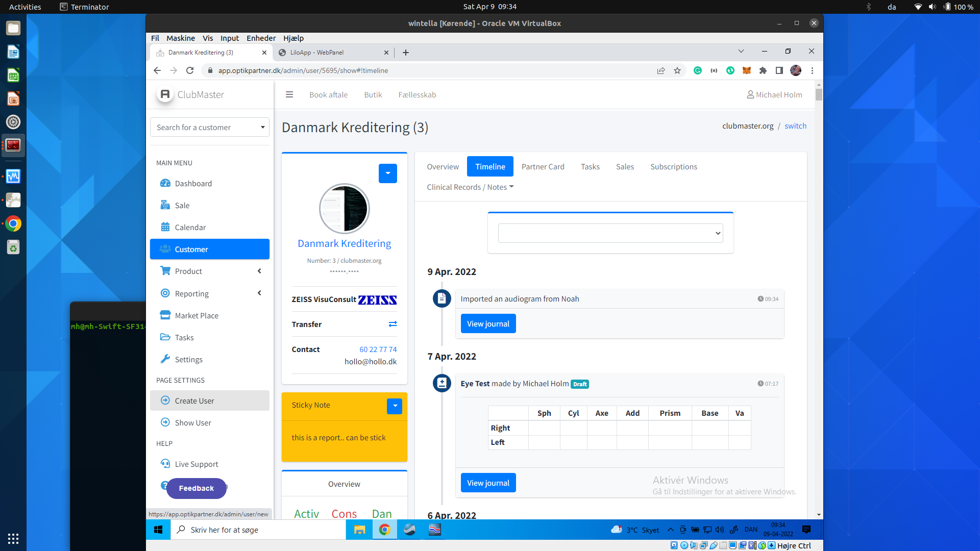
Task: Open Market Place in the sidebar
Action: point(196,315)
